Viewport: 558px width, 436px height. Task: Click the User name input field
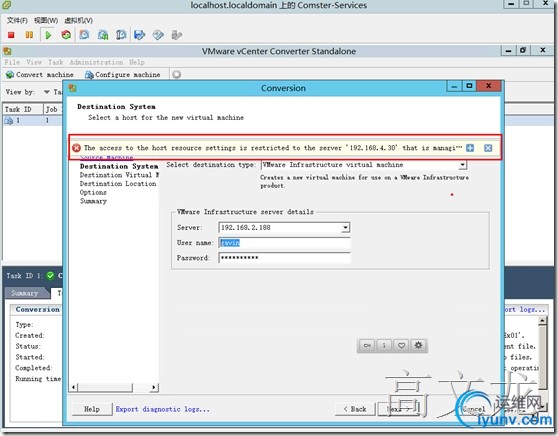284,243
